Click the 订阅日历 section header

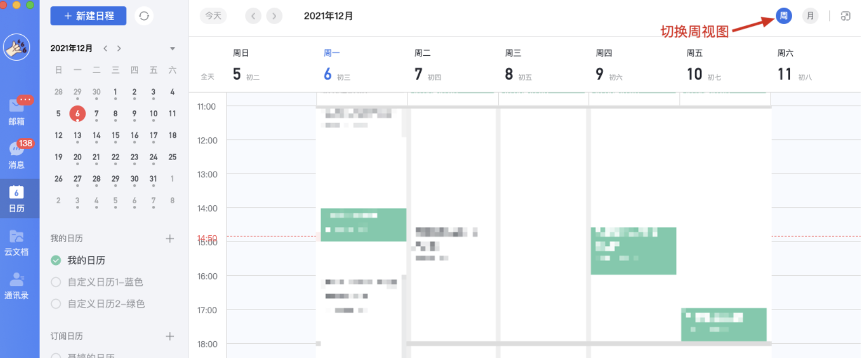click(66, 336)
